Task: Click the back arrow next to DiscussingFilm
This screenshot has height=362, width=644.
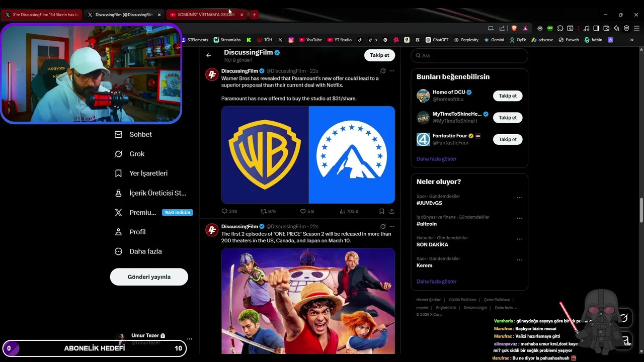Action: pyautogui.click(x=209, y=55)
